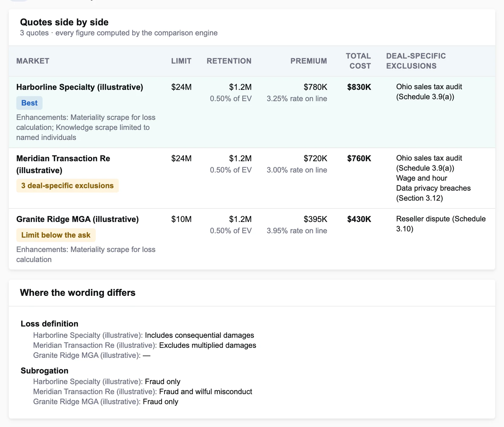
Task: Click the Harborline $830K total cost
Action: pyautogui.click(x=359, y=87)
